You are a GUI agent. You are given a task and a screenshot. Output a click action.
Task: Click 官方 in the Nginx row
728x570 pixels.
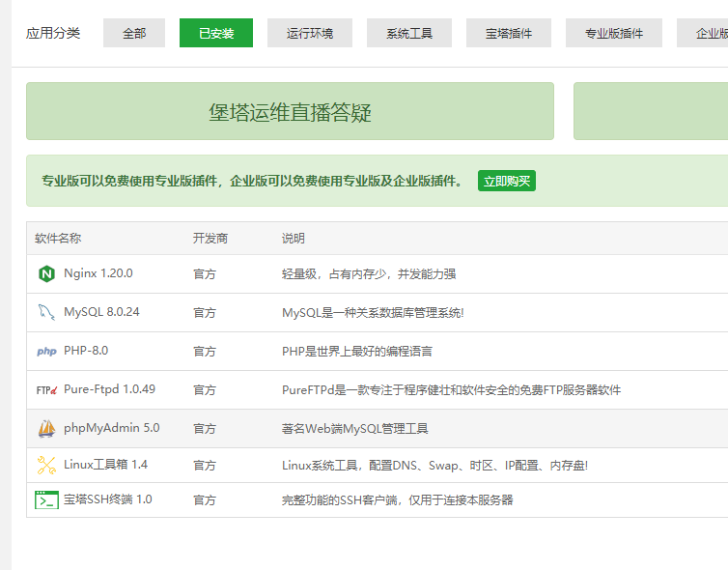205,274
